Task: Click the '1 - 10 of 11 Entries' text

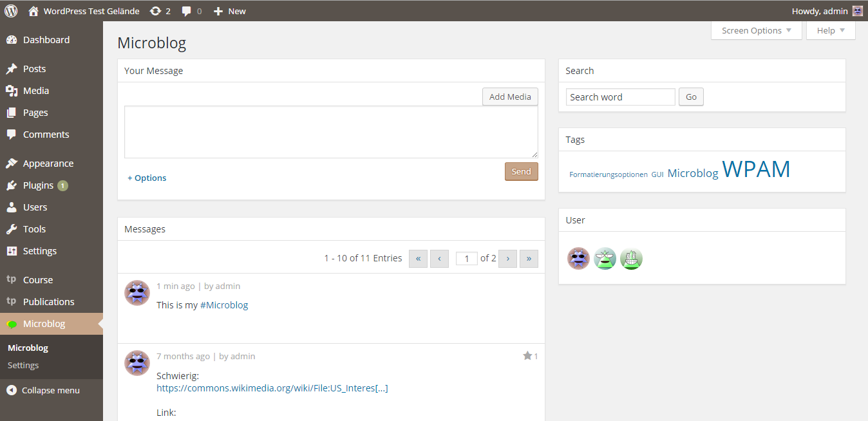Action: pyautogui.click(x=363, y=258)
